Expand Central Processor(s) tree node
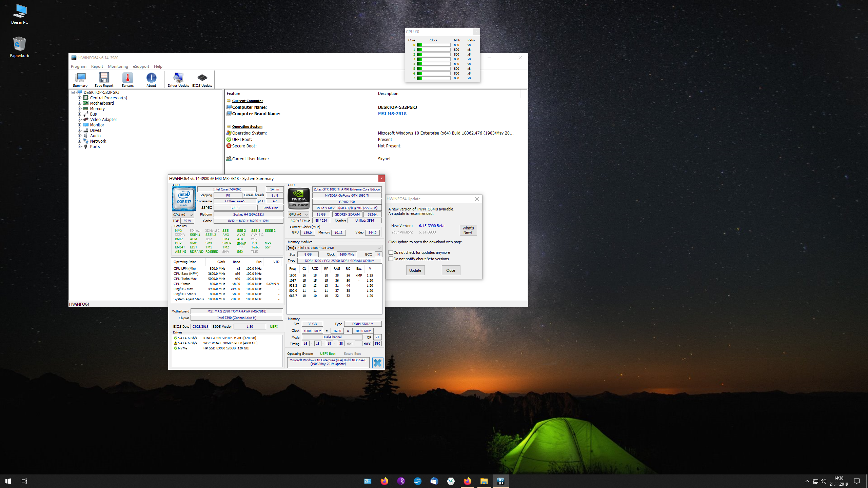This screenshot has width=868, height=488. point(79,98)
